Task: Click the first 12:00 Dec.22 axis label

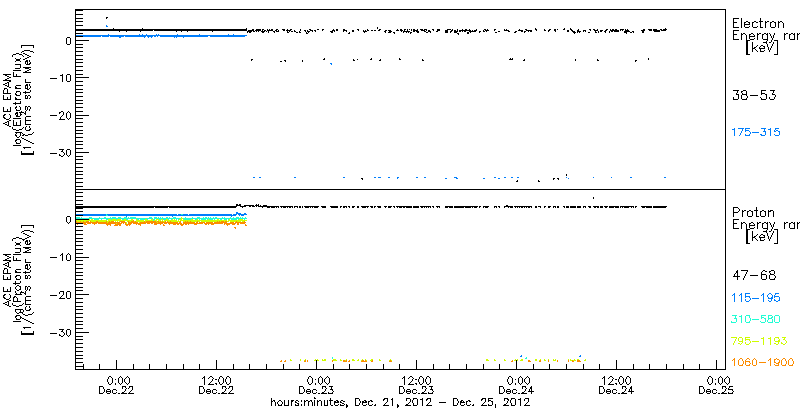Action: pyautogui.click(x=216, y=385)
